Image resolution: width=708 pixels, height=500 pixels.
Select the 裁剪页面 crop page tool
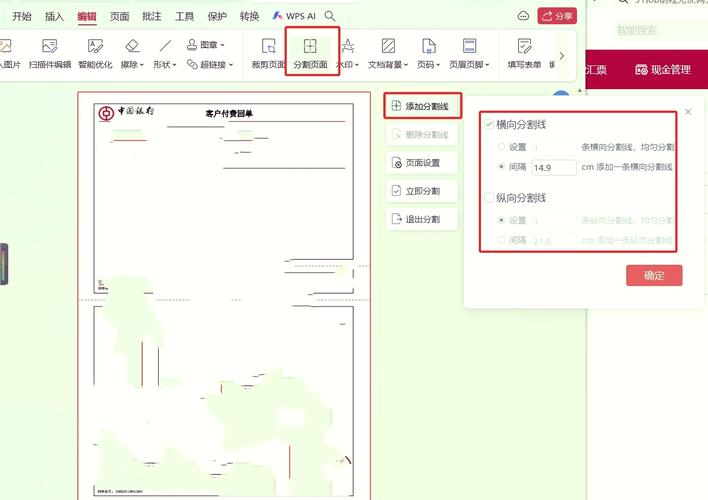[x=268, y=53]
